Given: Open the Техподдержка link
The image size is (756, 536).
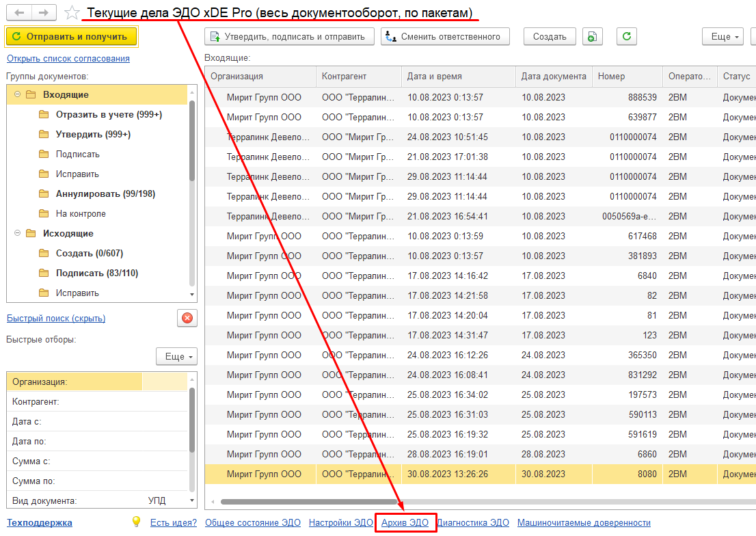Looking at the screenshot, I should pyautogui.click(x=40, y=522).
